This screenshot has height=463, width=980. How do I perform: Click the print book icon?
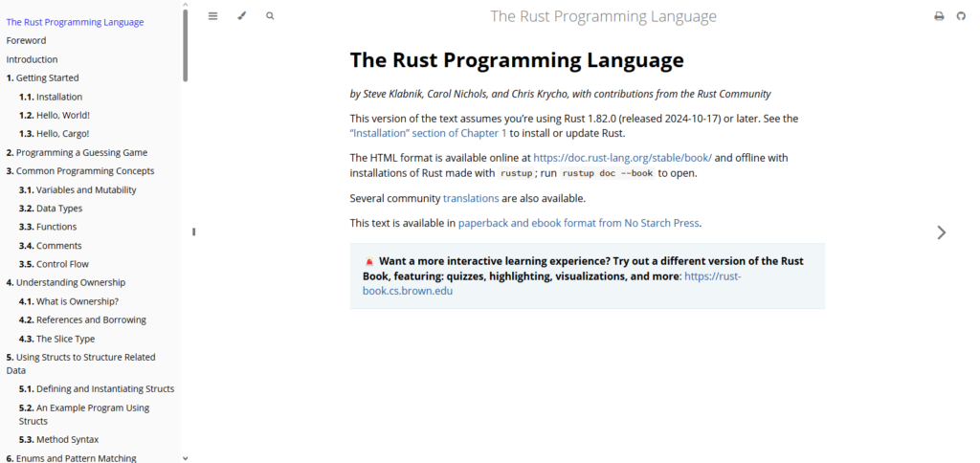tap(939, 16)
